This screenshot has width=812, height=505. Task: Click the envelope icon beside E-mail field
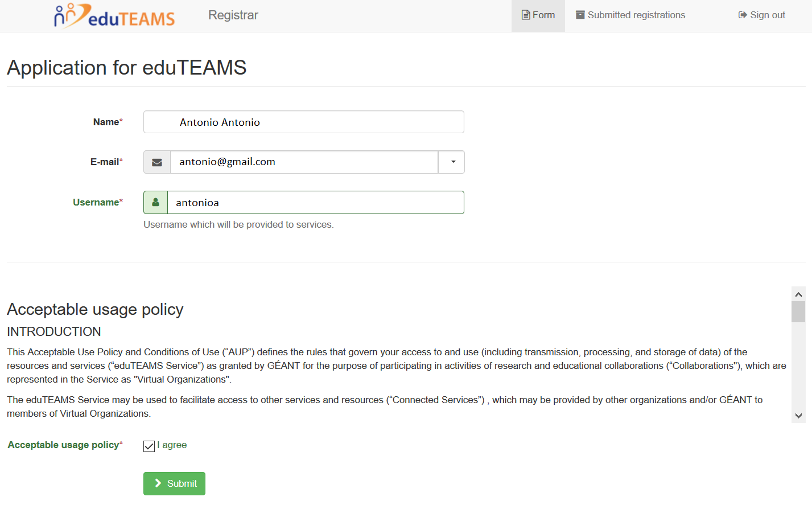(157, 162)
